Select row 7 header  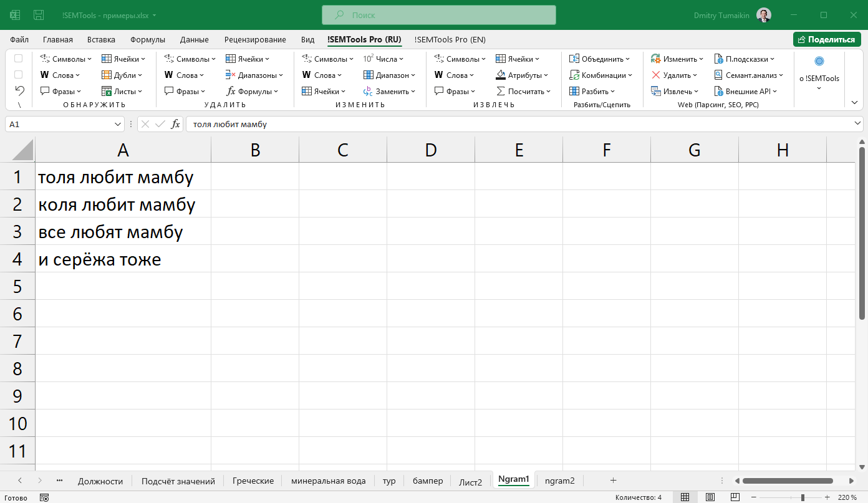tap(17, 341)
